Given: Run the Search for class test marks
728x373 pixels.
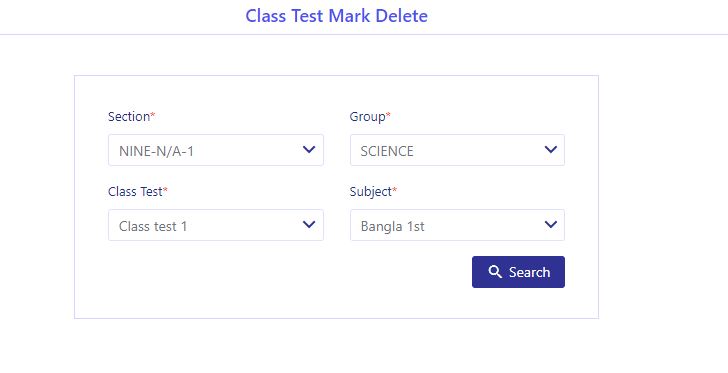Looking at the screenshot, I should 519,272.
